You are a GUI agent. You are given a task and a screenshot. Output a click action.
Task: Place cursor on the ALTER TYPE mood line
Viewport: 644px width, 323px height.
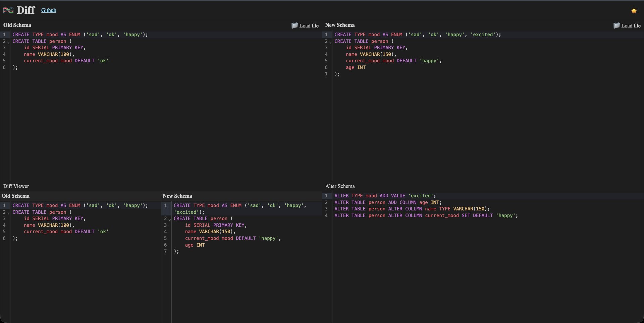pos(385,196)
